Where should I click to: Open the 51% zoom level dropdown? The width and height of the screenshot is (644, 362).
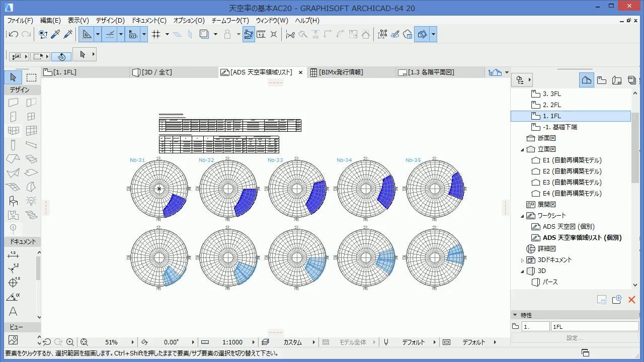(133, 342)
